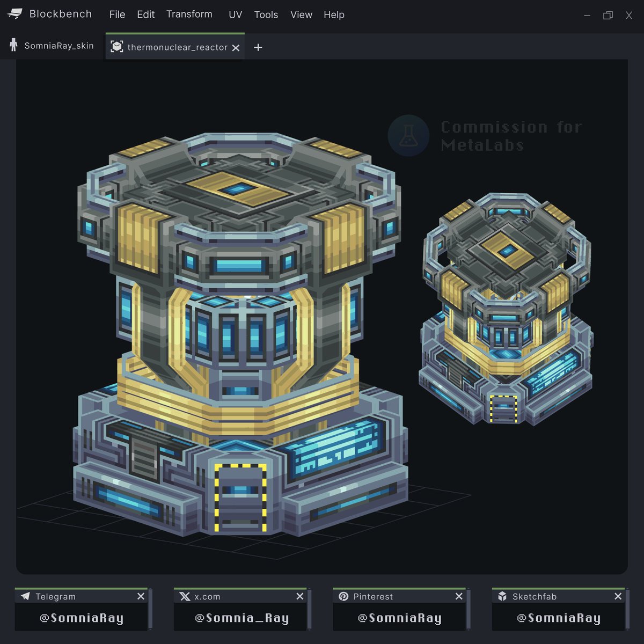Click the @SomniaRay handle under Telegram

point(82,618)
